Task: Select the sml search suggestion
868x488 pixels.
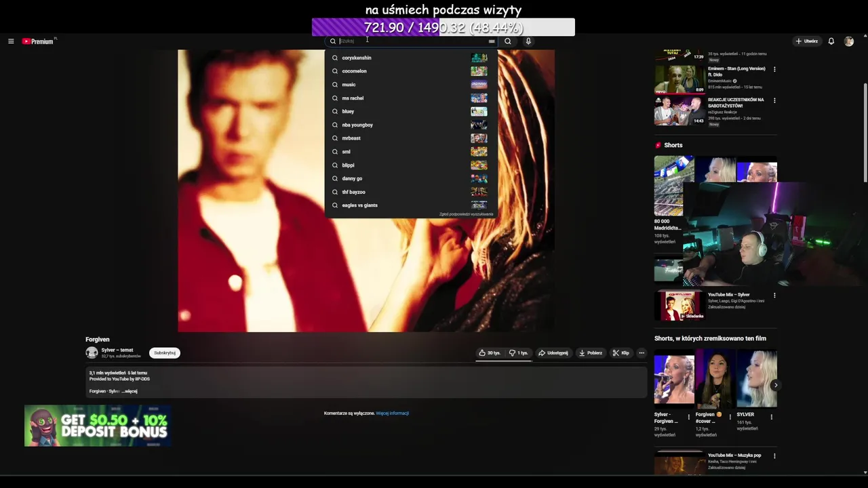Action: [x=411, y=152]
